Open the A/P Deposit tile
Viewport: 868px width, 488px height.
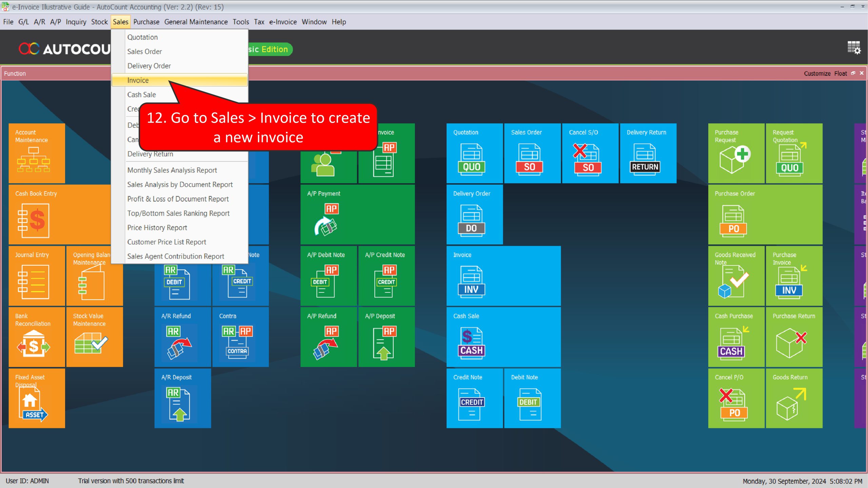click(387, 337)
